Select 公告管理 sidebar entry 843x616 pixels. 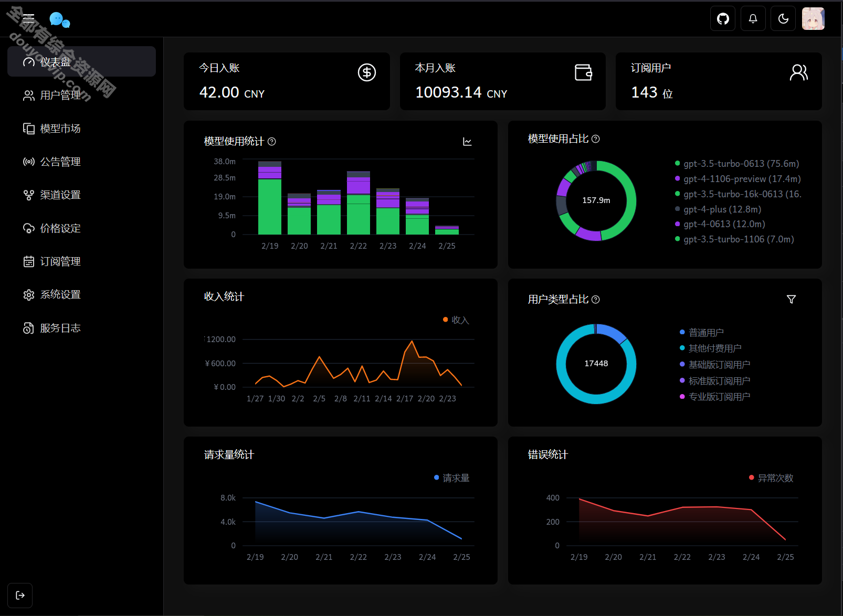(81, 162)
